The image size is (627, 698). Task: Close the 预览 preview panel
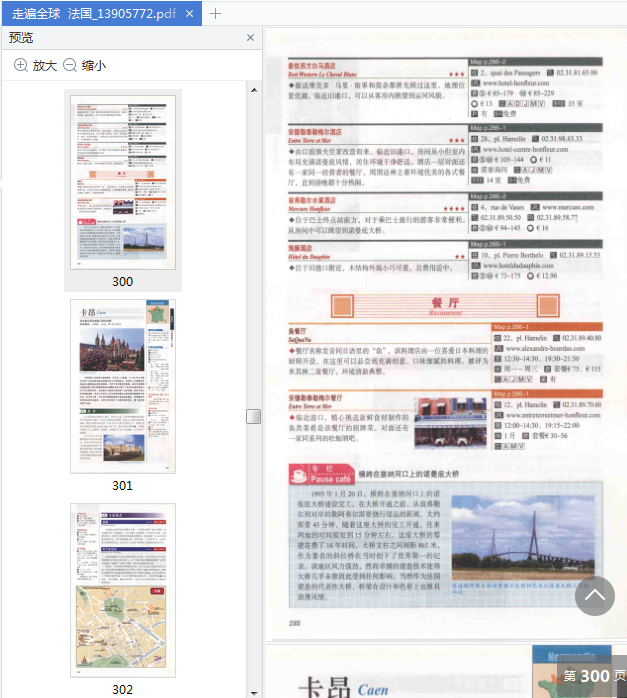pyautogui.click(x=251, y=38)
